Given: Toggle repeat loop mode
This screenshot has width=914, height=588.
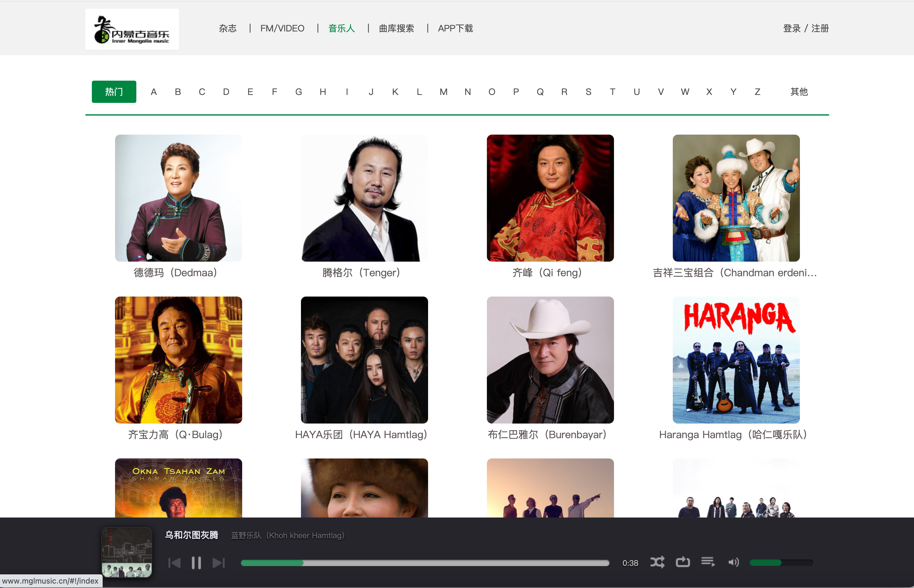Looking at the screenshot, I should [682, 562].
